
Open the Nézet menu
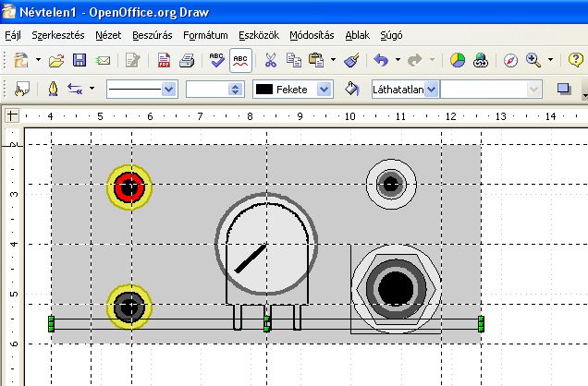pos(108,35)
